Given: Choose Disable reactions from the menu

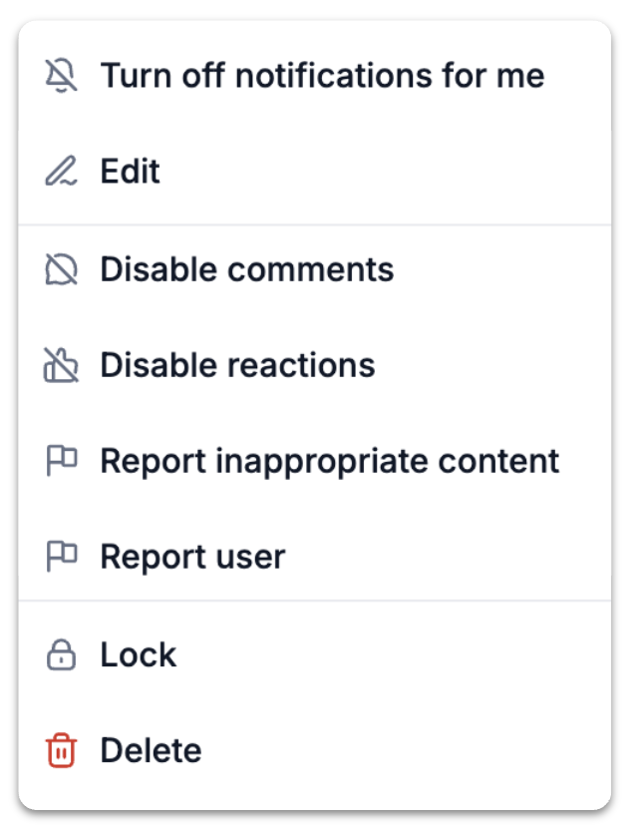Looking at the screenshot, I should 315,365.
